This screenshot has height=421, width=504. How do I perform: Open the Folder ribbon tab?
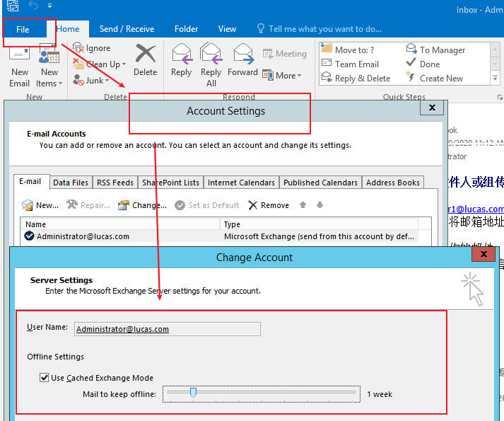pyautogui.click(x=187, y=29)
